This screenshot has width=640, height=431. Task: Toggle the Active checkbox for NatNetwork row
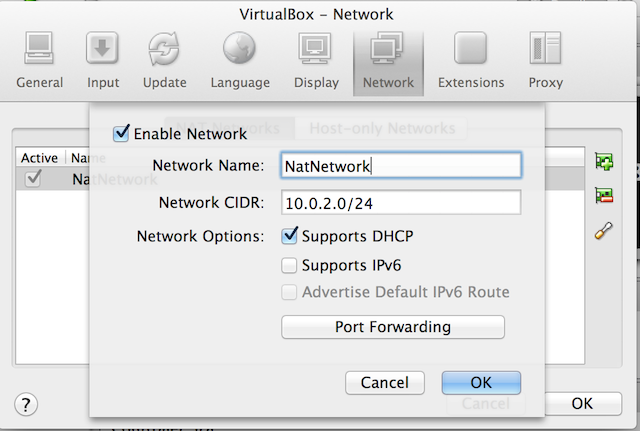point(33,179)
